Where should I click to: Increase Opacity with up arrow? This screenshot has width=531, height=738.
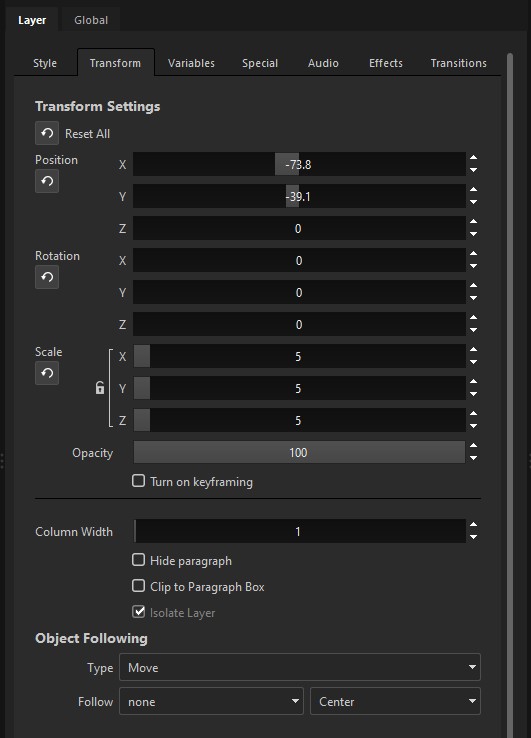point(474,446)
